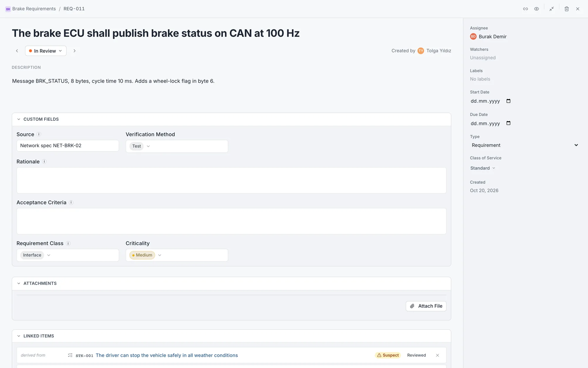Collapse the Custom Fields section
588x368 pixels.
pyautogui.click(x=19, y=119)
